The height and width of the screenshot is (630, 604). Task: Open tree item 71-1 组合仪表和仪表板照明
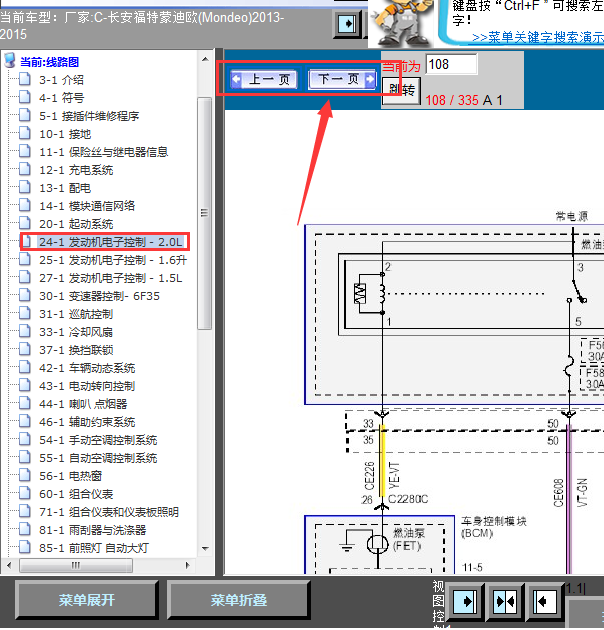click(109, 512)
